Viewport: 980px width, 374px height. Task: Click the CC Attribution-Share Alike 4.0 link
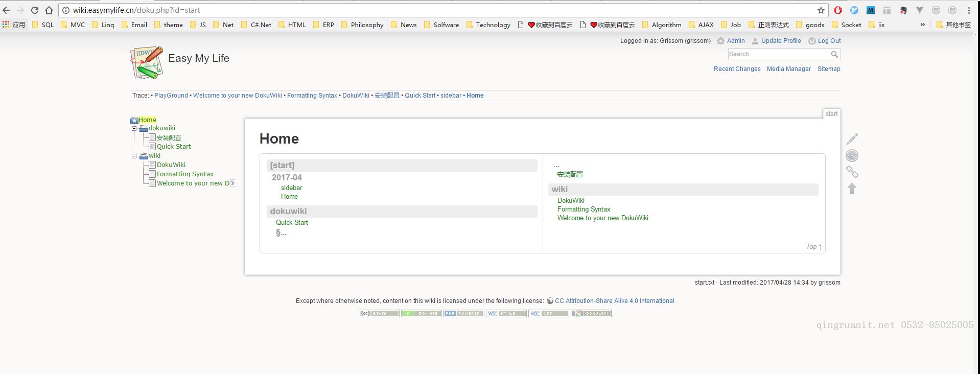coord(615,301)
